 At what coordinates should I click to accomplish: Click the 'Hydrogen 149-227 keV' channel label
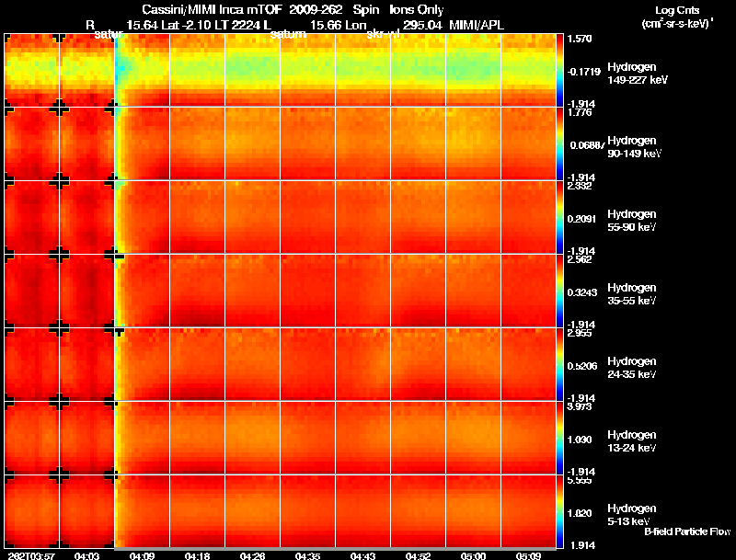click(x=638, y=74)
